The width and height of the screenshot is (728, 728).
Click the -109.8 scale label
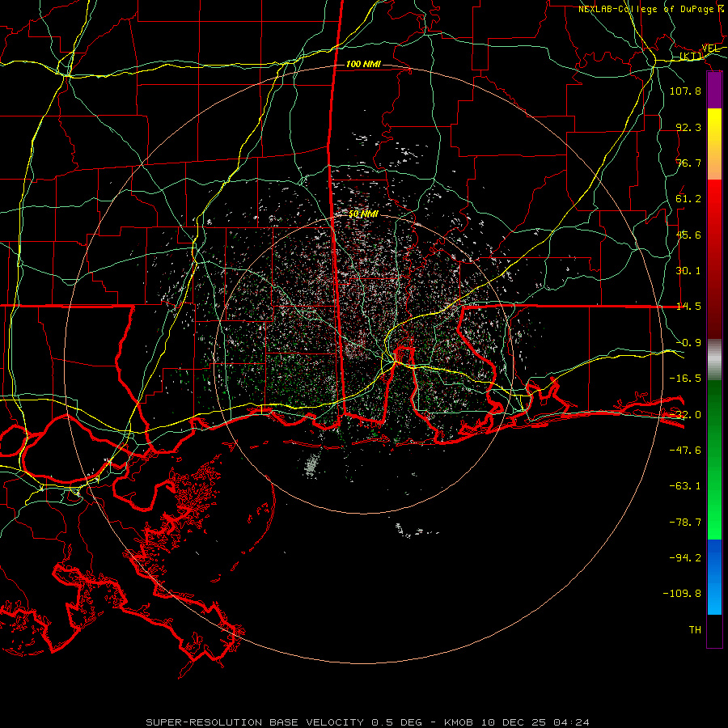point(682,594)
